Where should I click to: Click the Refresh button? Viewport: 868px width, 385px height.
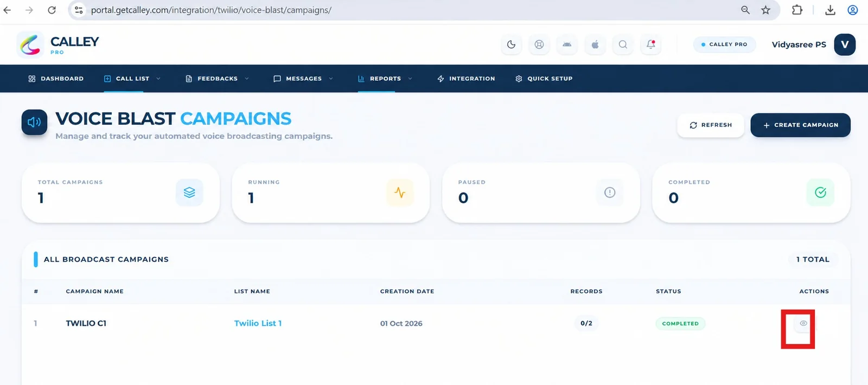coord(711,125)
